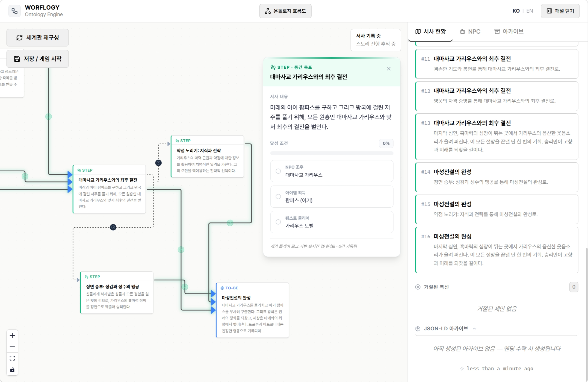Toggle the 아이템 획득 팜파스 condition

332,196
